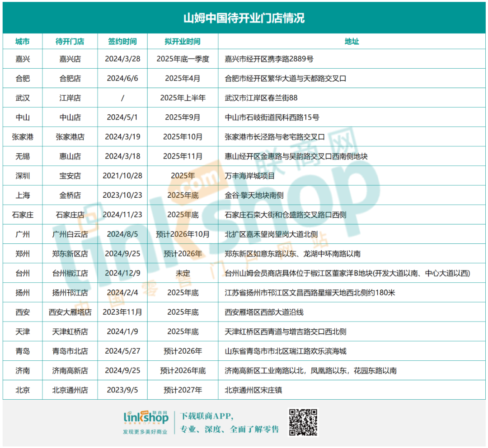
Task: Select the 城市 column header
Action: pyautogui.click(x=23, y=42)
